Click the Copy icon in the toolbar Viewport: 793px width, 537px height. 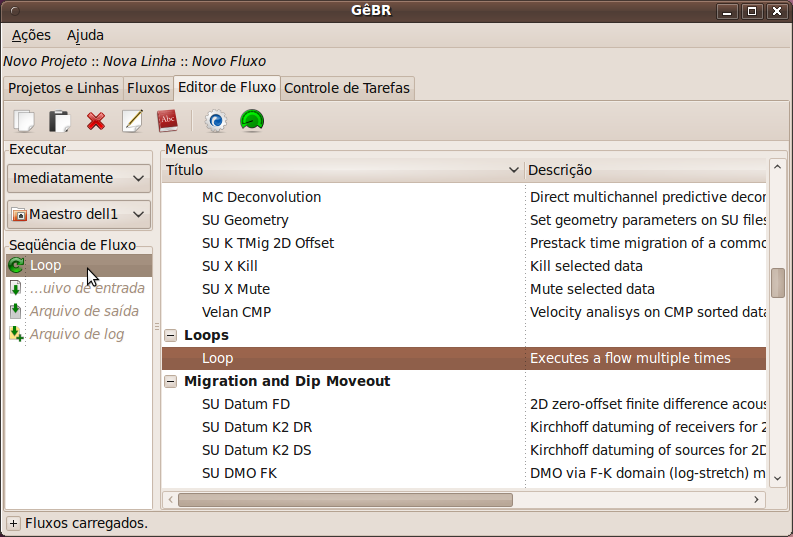(24, 121)
